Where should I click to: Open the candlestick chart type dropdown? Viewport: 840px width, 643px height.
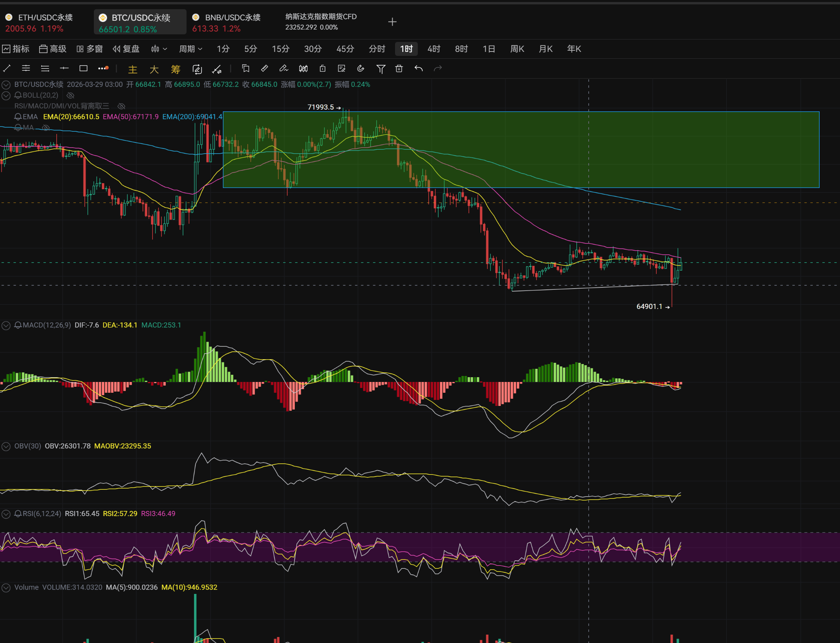(159, 49)
